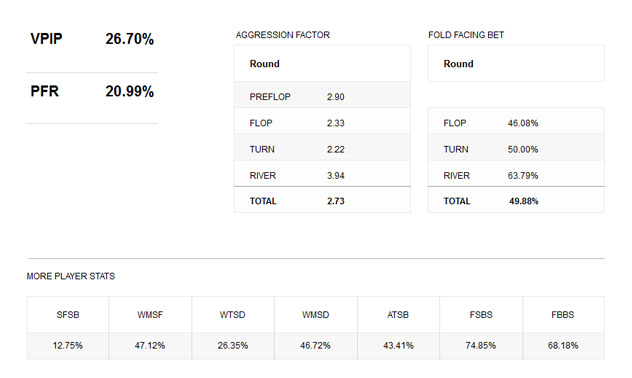Select the PFR value 20.99%

tap(130, 91)
